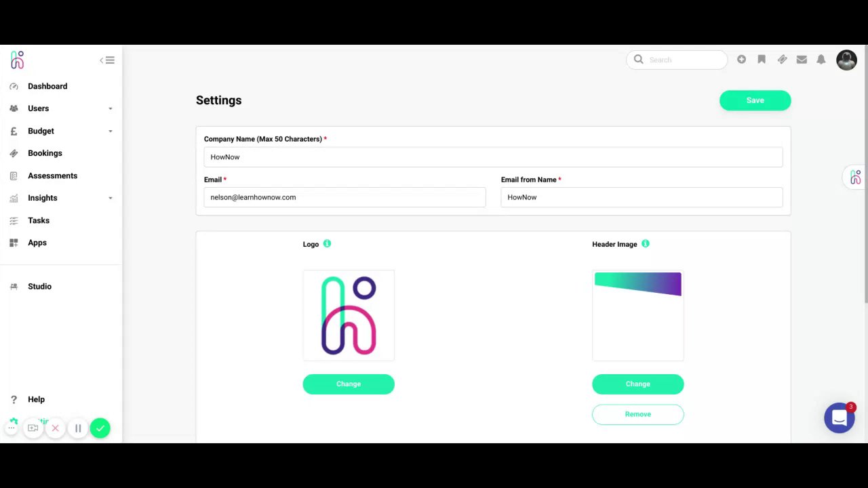Click the plus circle add icon
Viewport: 868px width, 488px height.
point(741,60)
